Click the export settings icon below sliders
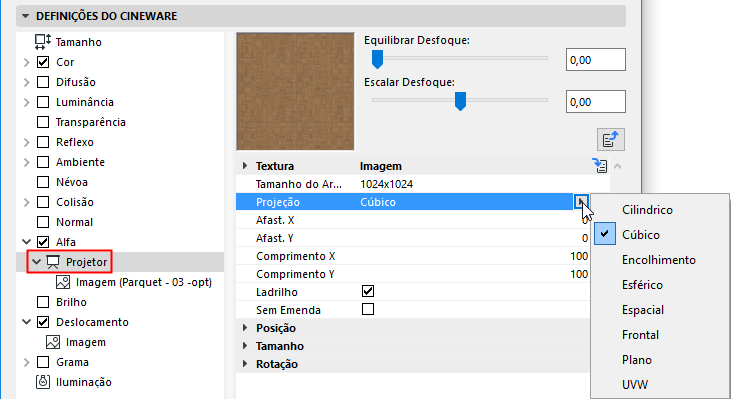 611,139
